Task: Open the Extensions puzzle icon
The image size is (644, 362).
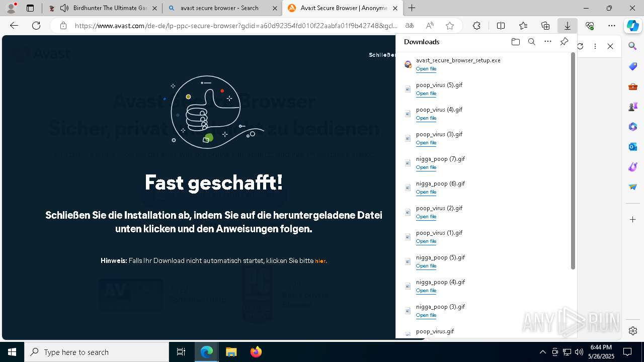Action: pos(476,26)
